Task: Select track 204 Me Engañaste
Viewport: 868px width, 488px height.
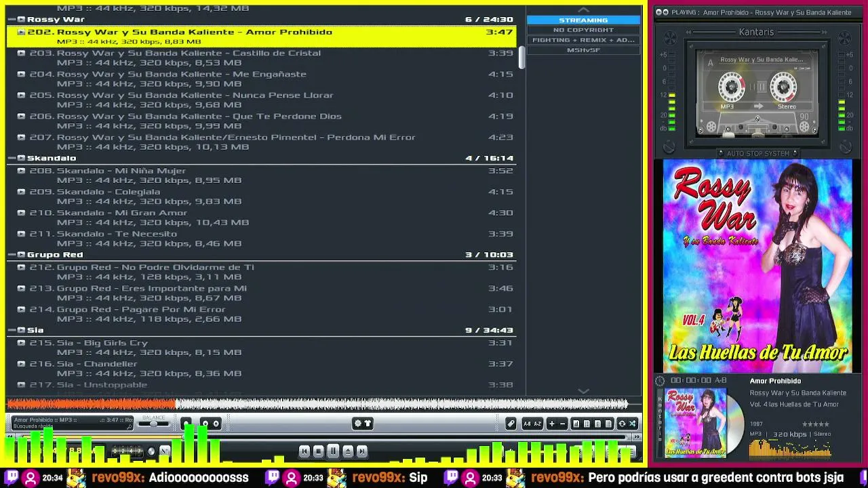Action: (x=261, y=79)
